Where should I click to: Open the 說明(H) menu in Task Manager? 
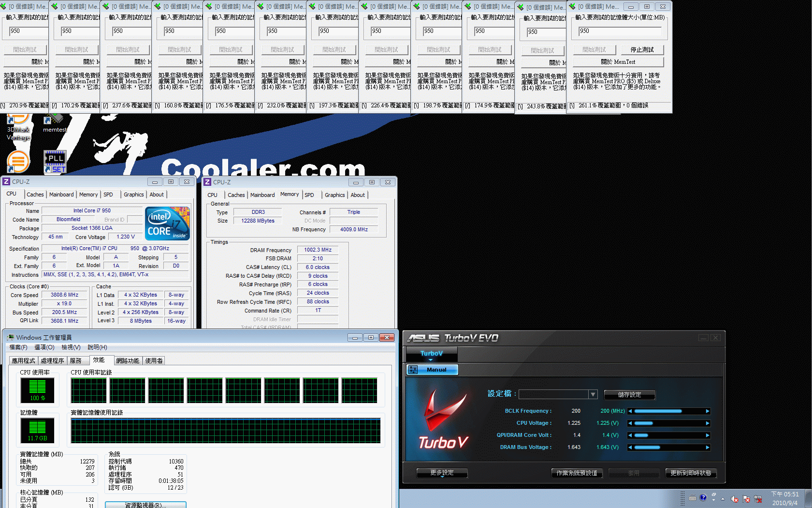97,347
